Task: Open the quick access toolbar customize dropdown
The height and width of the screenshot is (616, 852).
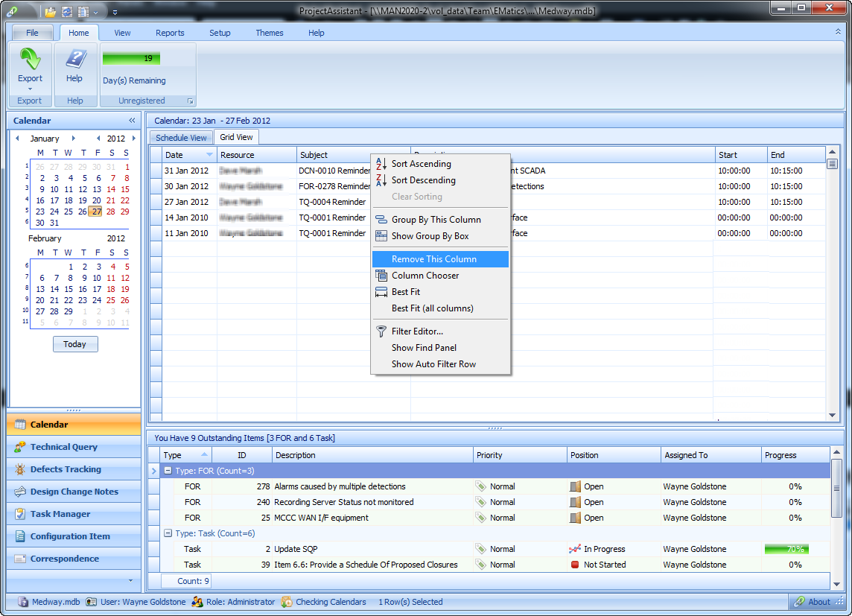Action: coord(115,12)
